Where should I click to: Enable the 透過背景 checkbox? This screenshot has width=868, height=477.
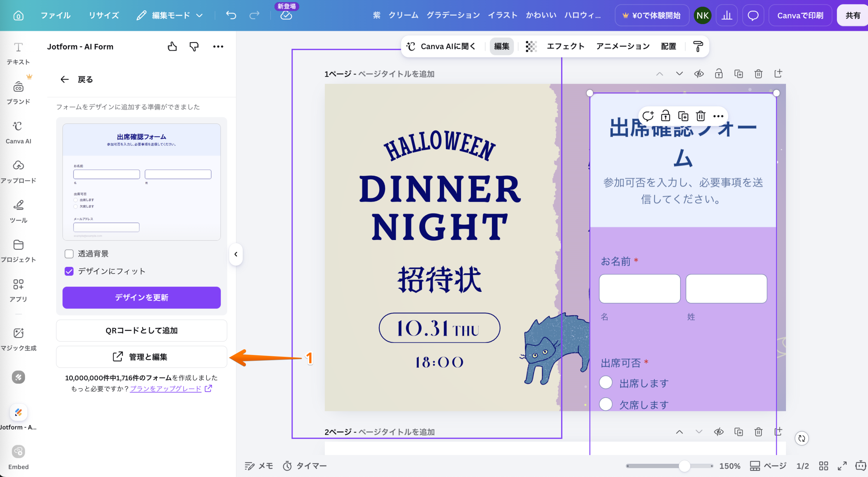click(x=69, y=254)
